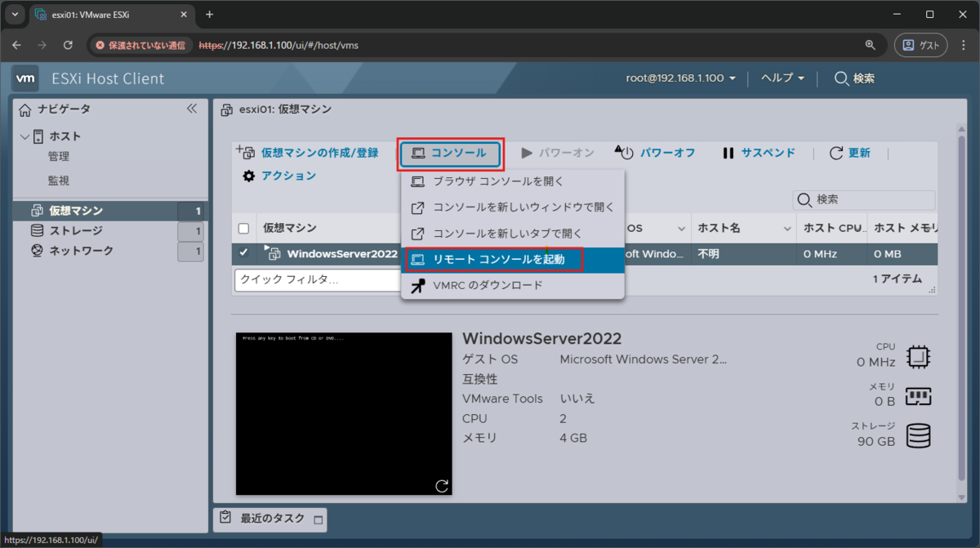This screenshot has height=548, width=980.
Task: Click the refresh arrow icon beside 更新
Action: pos(835,153)
